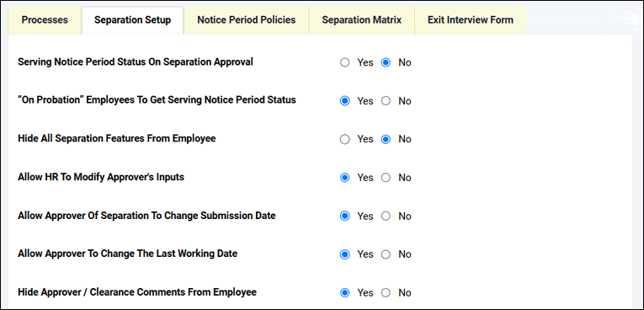
Task: Choose Yes for On Probation employees setting
Action: coord(345,101)
